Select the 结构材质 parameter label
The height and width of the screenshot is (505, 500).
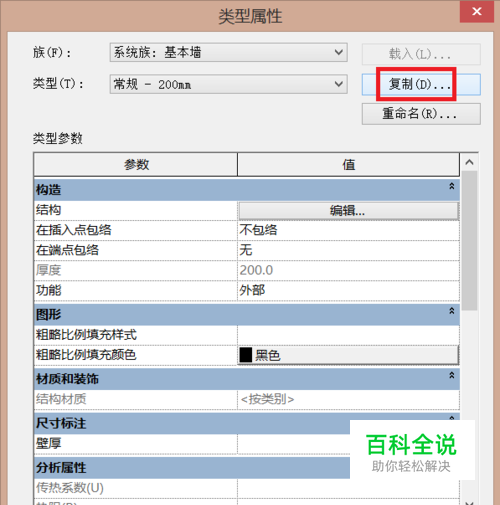click(x=61, y=399)
